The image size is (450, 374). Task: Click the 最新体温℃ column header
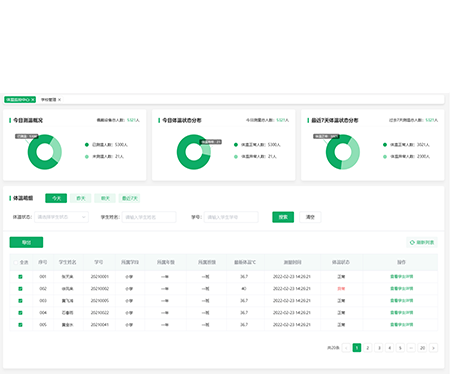[245, 262]
